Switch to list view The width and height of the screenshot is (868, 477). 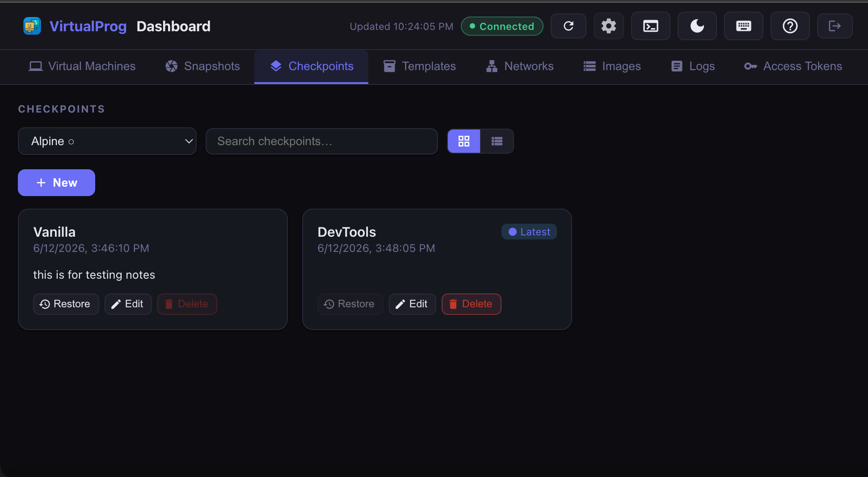point(497,141)
